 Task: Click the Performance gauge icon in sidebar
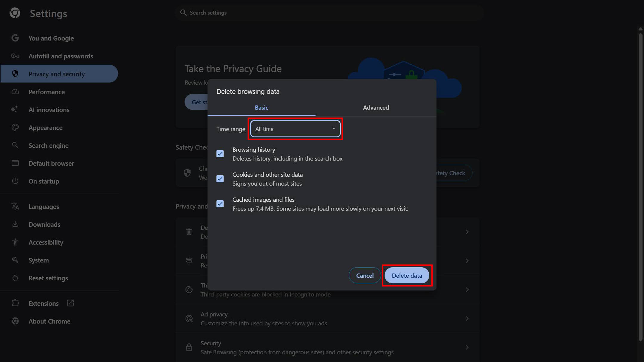(15, 92)
